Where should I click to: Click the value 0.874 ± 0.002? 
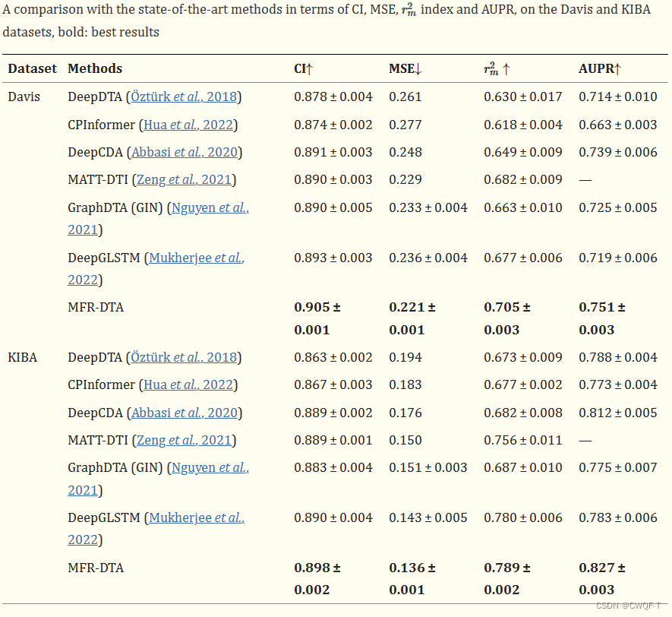tap(333, 125)
